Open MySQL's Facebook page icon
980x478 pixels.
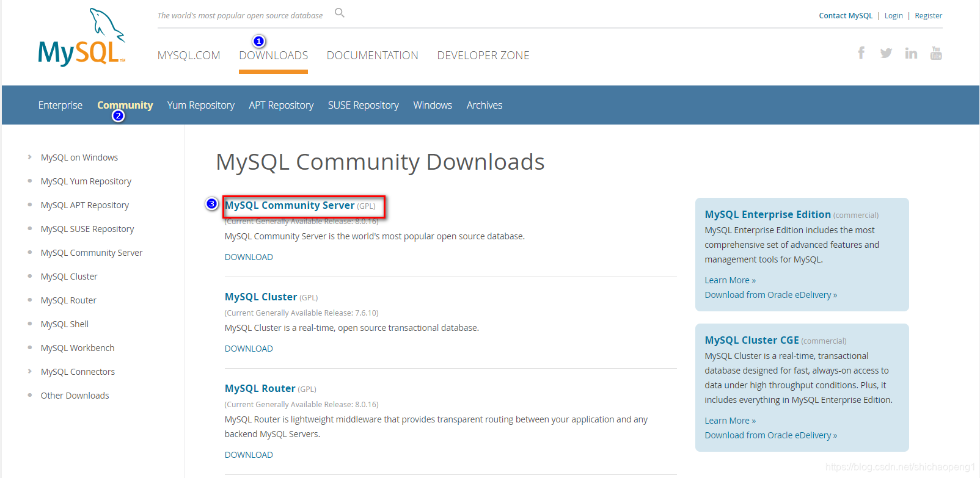861,53
